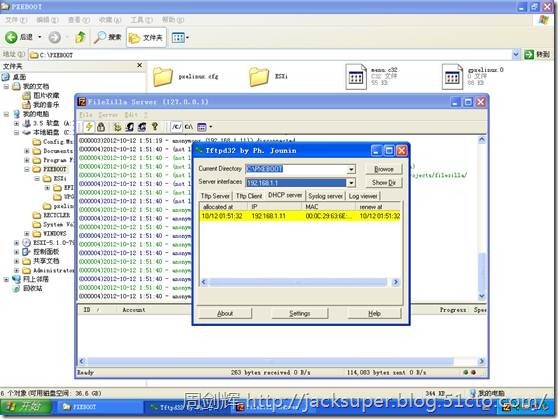Open the Edit menu in FileZilla Server
Screen dimensions: 558x419
coord(131,115)
